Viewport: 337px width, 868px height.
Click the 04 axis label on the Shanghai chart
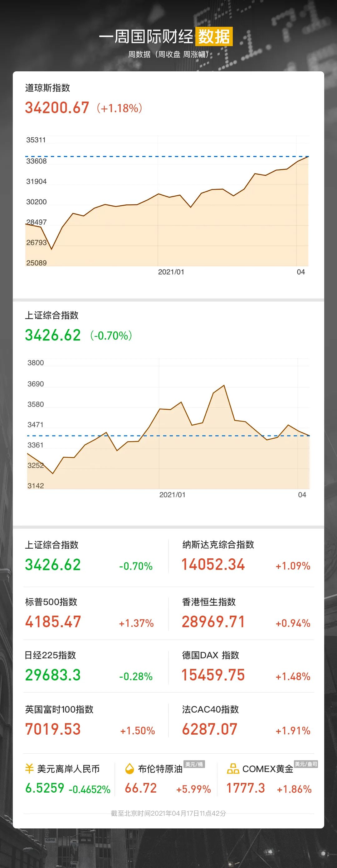302,495
